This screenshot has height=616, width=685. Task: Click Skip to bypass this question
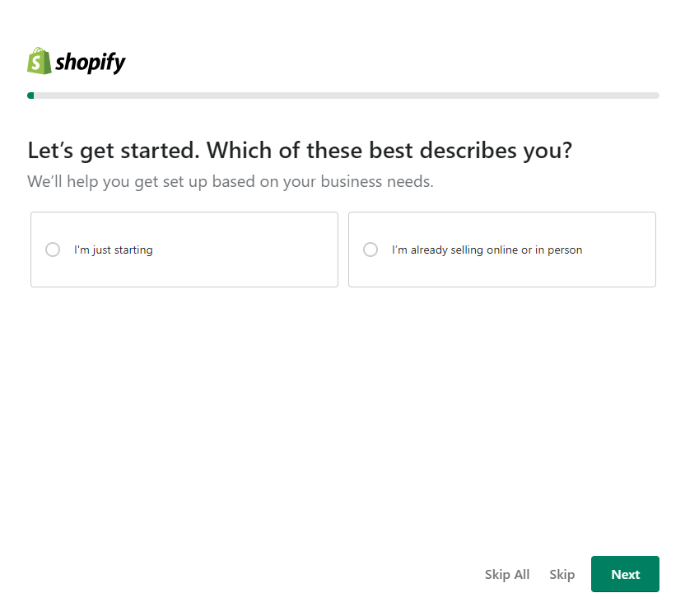562,574
